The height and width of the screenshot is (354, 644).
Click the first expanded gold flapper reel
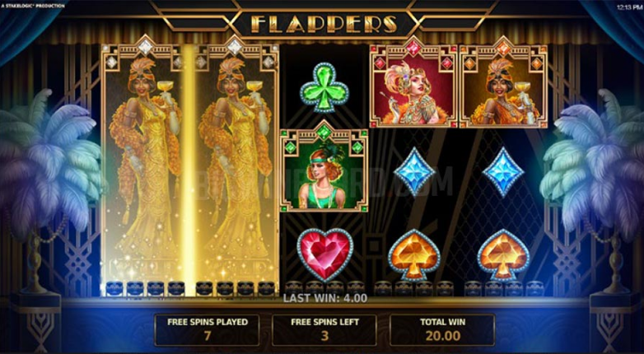[143, 166]
